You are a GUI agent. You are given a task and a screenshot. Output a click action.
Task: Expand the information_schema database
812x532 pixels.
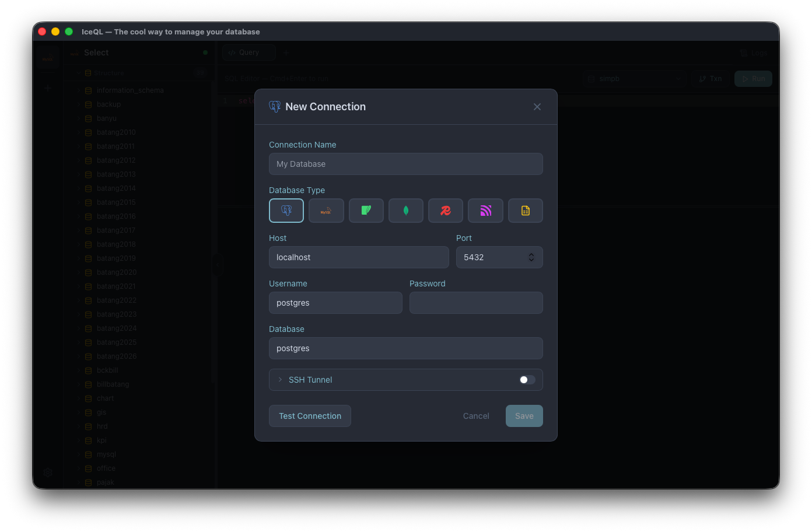pyautogui.click(x=78, y=90)
